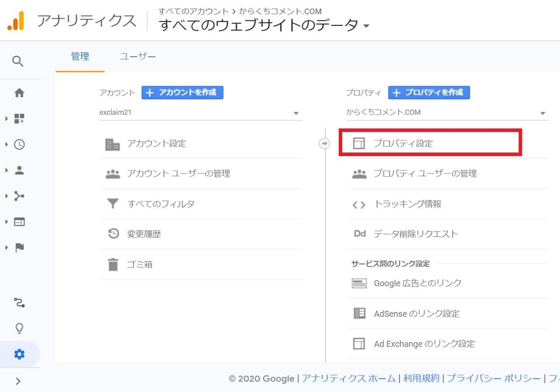The height and width of the screenshot is (392, 560).
Task: Open the Discover lightbulb icon
Action: 19,328
